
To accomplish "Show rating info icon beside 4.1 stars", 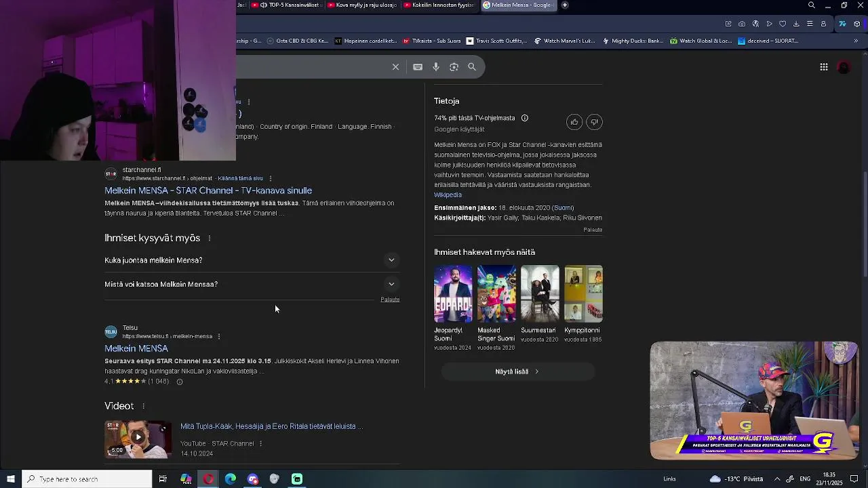I will [x=180, y=382].
